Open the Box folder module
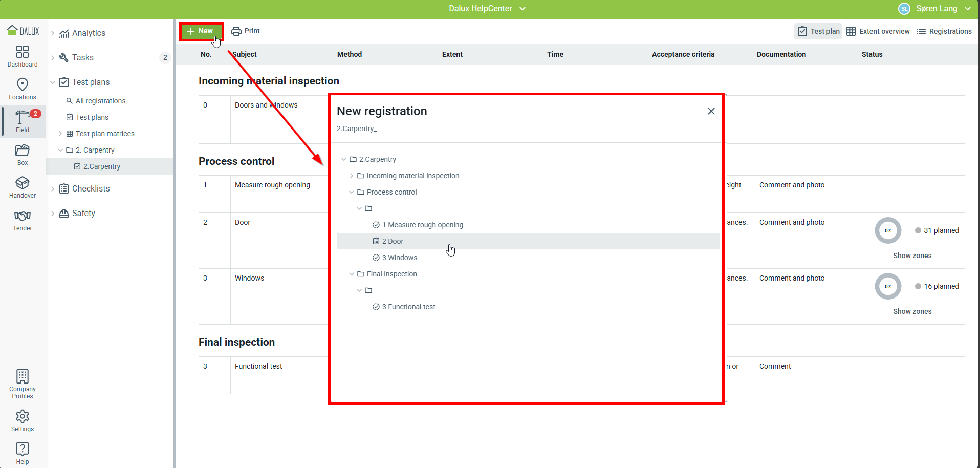This screenshot has height=468, width=980. (x=23, y=151)
